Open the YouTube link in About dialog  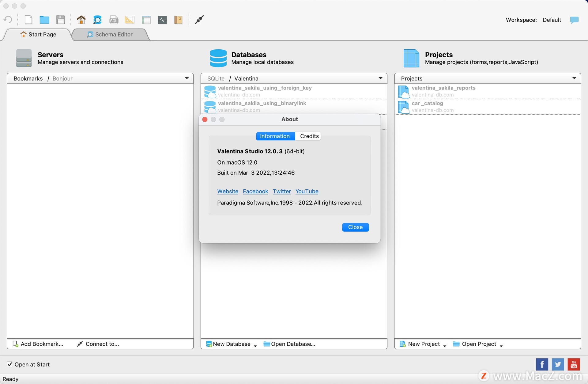[x=307, y=191]
